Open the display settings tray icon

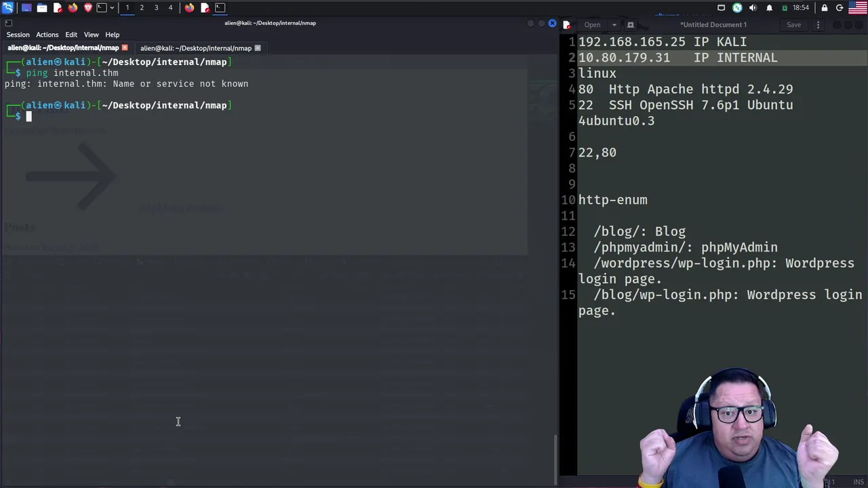[721, 7]
